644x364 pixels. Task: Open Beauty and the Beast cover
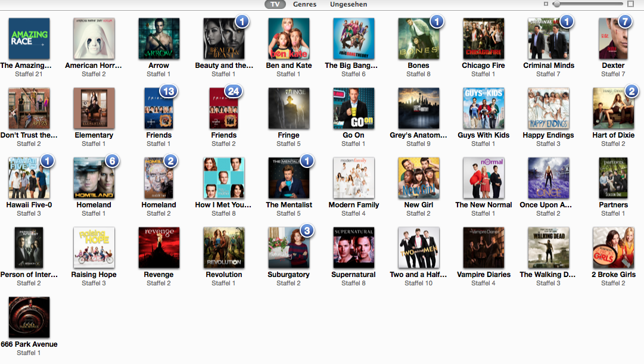223,39
